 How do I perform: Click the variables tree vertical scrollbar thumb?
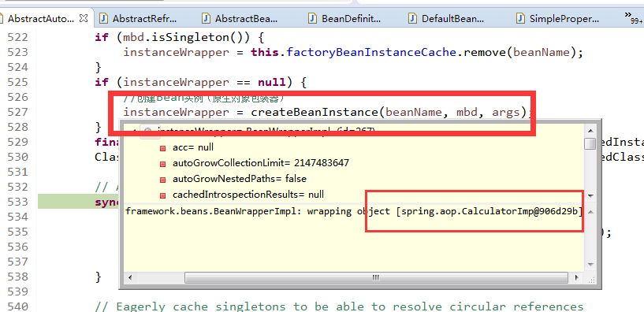(590, 143)
